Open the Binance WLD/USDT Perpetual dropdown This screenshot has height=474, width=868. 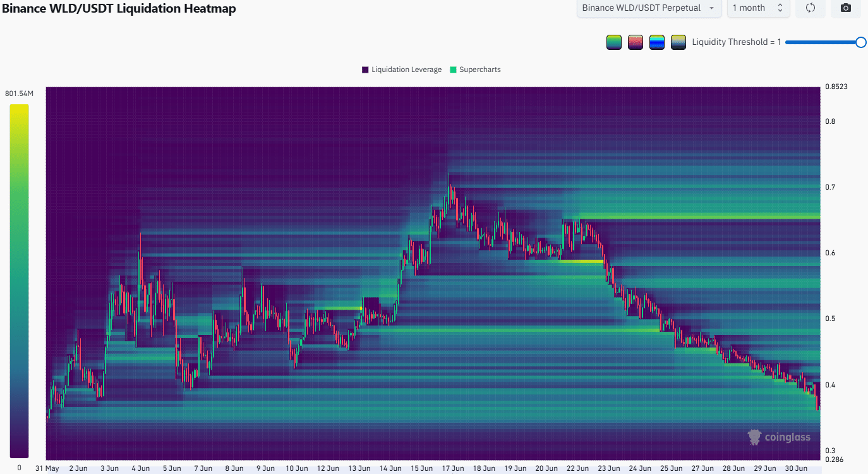(x=649, y=8)
